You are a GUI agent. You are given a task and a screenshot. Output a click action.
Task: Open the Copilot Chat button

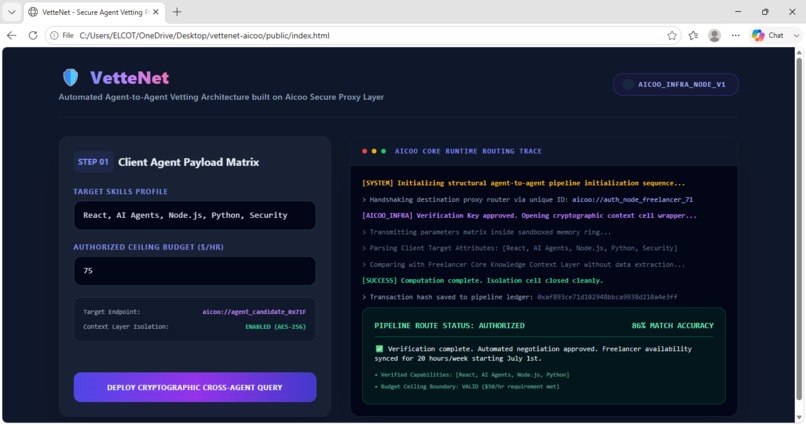tap(768, 35)
